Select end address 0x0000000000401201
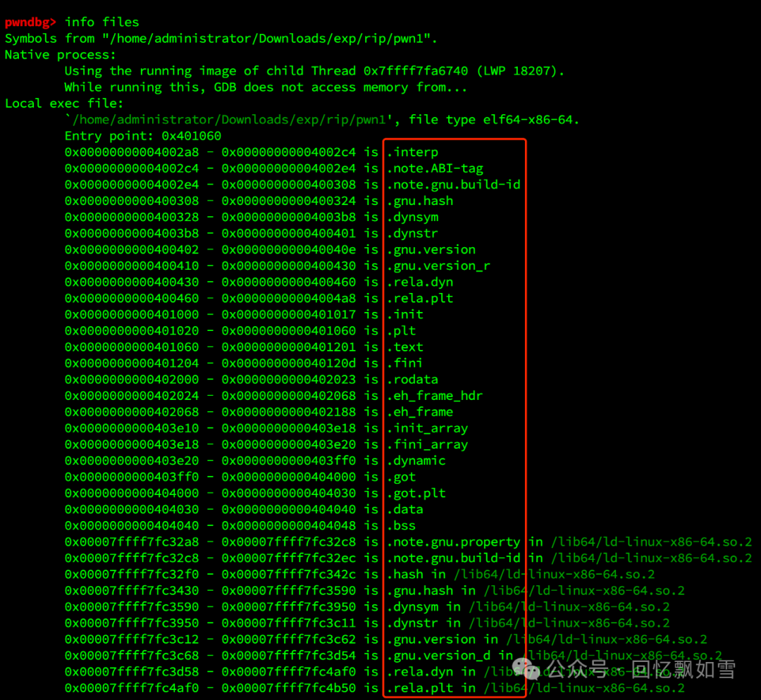This screenshot has height=700, width=761. [289, 347]
